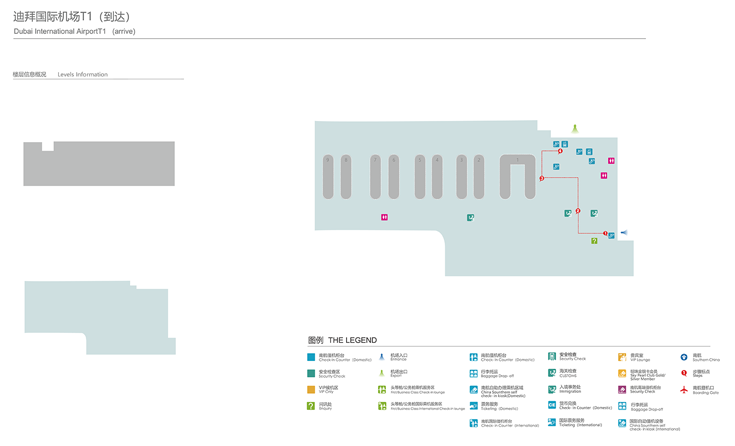Select the light blue lower level thumbnail
Viewport: 735px width, 446px height.
(x=92, y=317)
